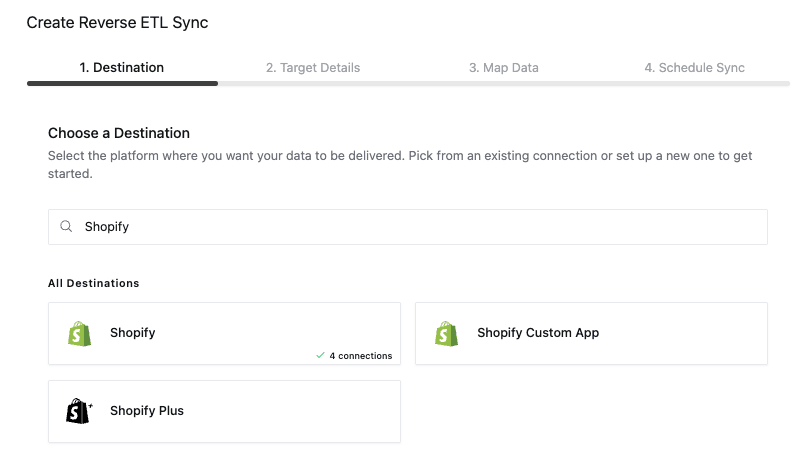
Task: Switch to the 3. Map Data step
Action: pos(504,68)
